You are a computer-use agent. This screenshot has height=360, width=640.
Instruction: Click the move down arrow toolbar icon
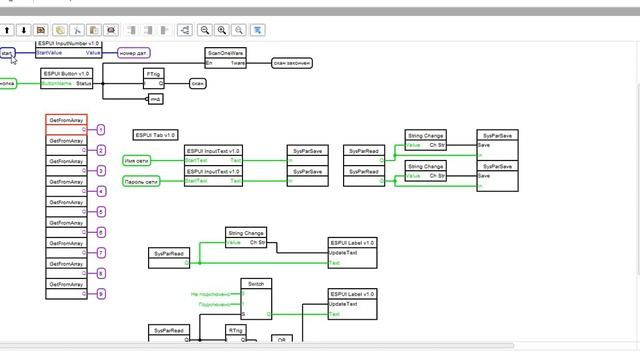24,30
